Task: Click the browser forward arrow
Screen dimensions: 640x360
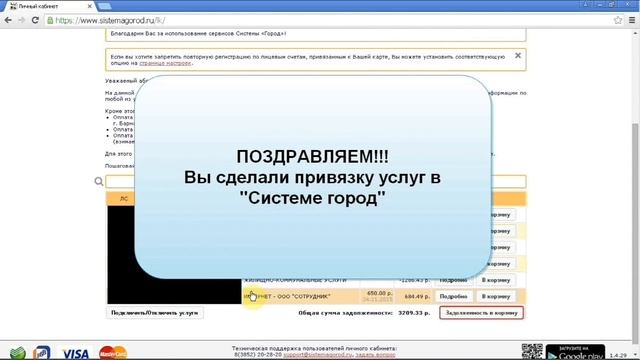Action: coord(21,20)
